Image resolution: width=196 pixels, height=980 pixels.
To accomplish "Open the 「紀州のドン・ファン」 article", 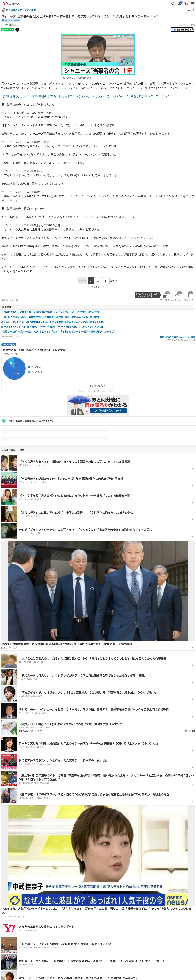I will (x=65, y=944).
